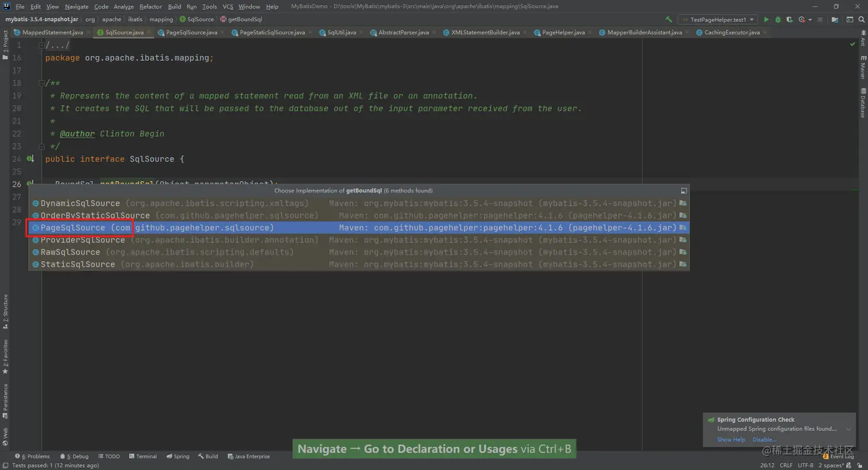
Task: Start debugging with the green bug icon
Action: pos(778,20)
